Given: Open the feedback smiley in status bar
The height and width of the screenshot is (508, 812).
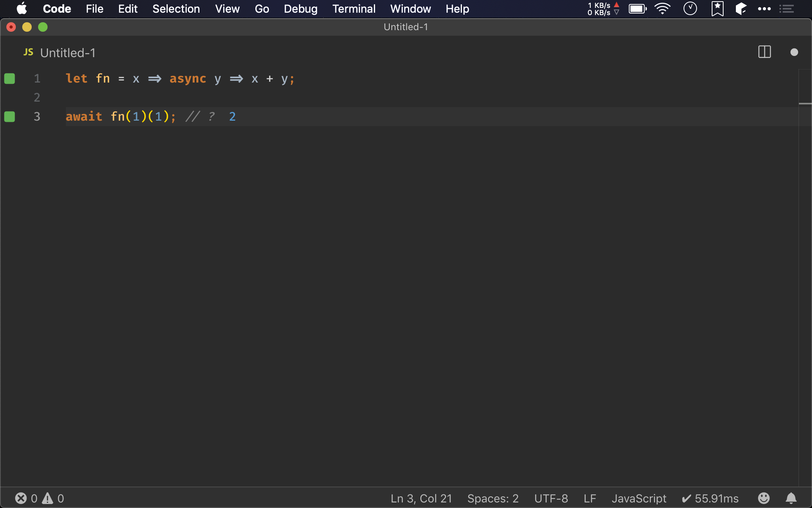Looking at the screenshot, I should coord(763,498).
